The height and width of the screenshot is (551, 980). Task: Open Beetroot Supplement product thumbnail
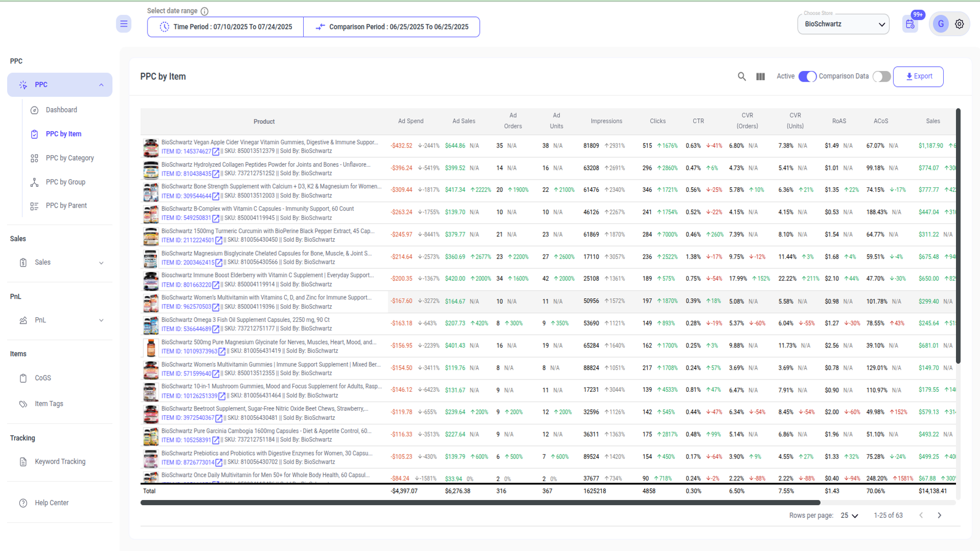(151, 414)
